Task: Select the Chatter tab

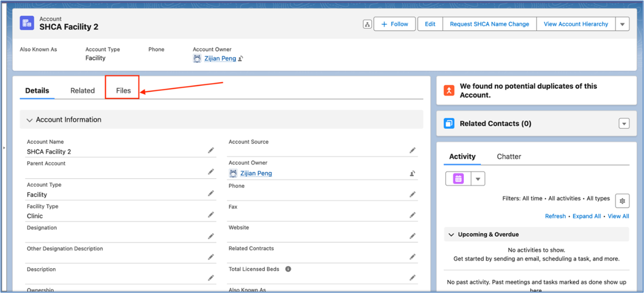Action: click(x=509, y=156)
